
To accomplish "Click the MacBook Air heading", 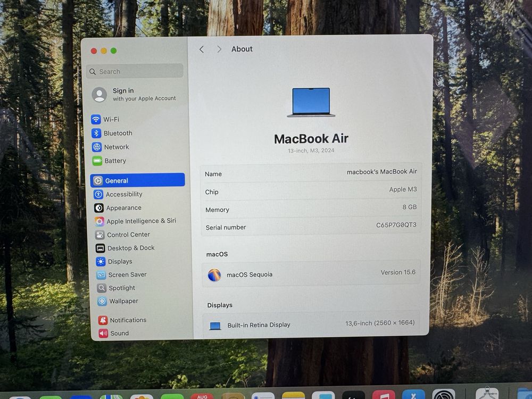I will (x=311, y=138).
